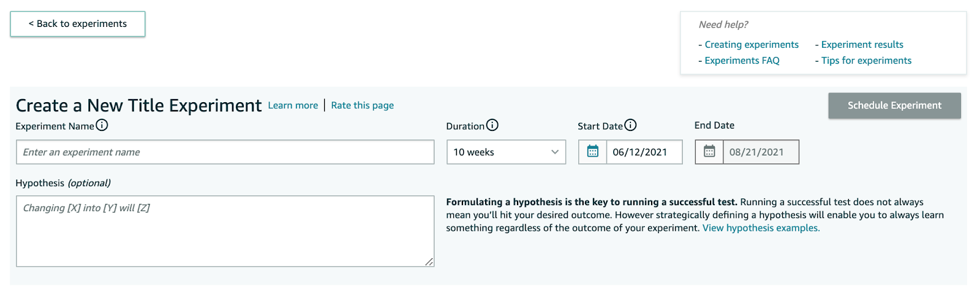Viewport: 980px width, 295px height.
Task: Open the Experiments FAQ link
Action: [x=742, y=61]
